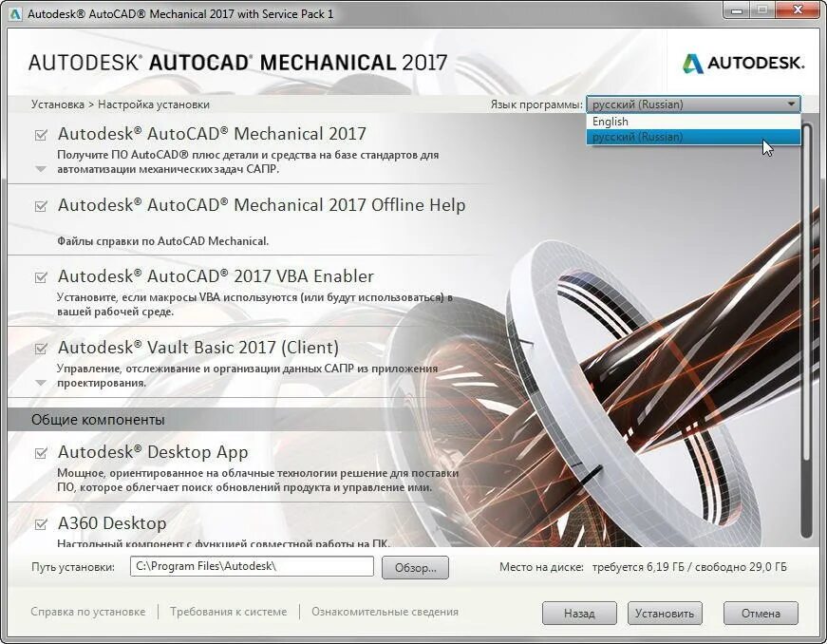Click the Autodesk logo in the top right
827x644 pixels.
click(x=745, y=60)
